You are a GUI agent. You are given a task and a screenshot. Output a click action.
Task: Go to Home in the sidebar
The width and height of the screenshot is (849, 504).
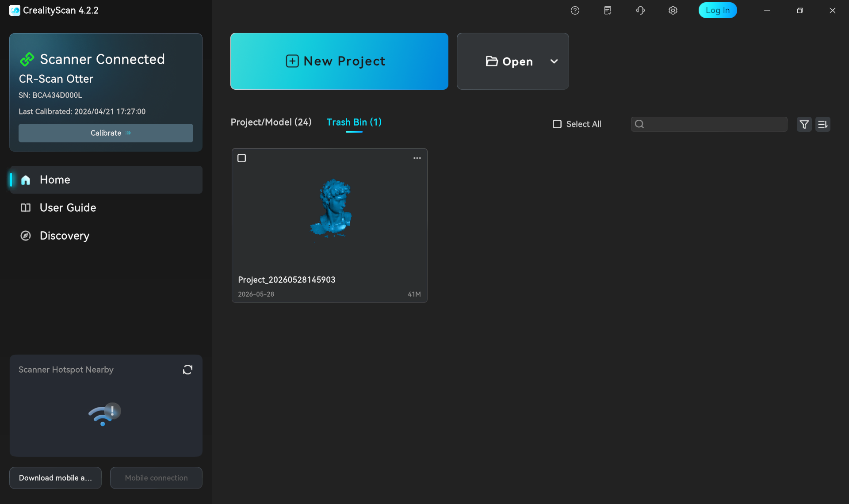click(106, 179)
